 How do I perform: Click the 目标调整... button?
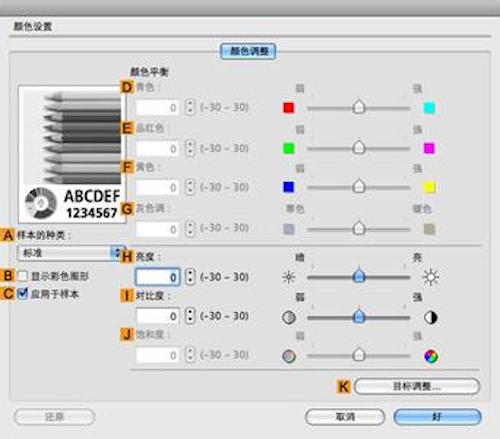click(417, 387)
